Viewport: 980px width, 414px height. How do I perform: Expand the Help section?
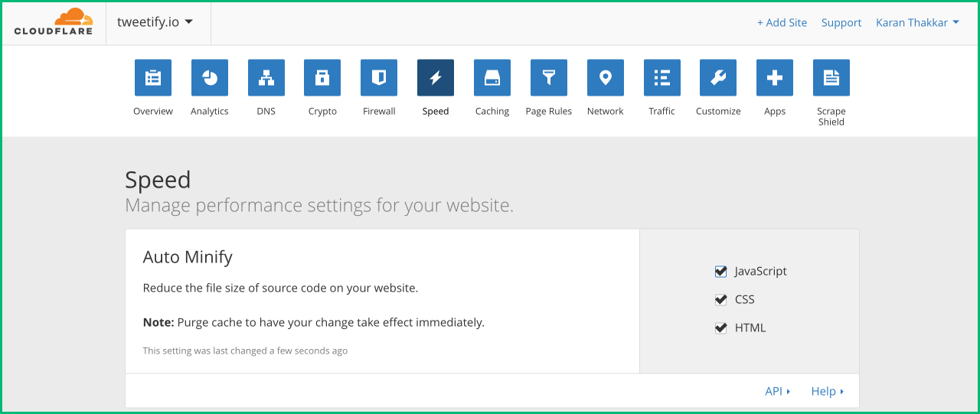pyautogui.click(x=828, y=391)
